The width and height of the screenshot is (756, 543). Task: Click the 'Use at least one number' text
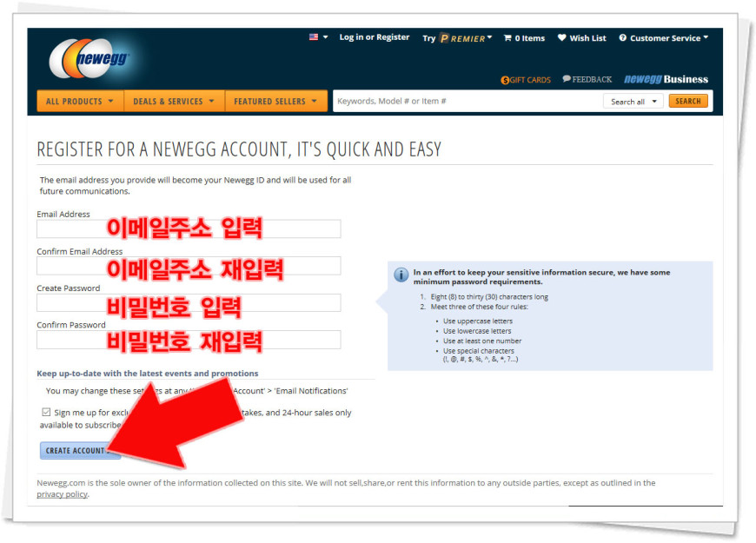coord(482,341)
